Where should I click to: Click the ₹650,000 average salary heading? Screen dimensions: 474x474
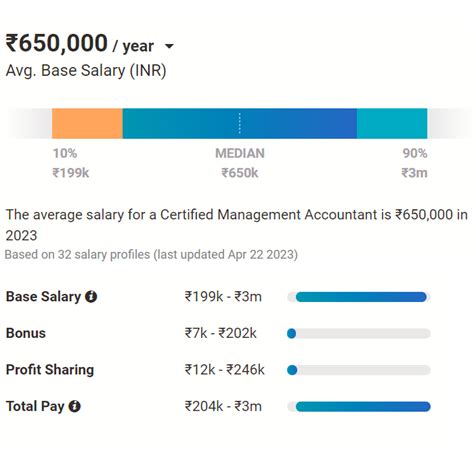57,43
